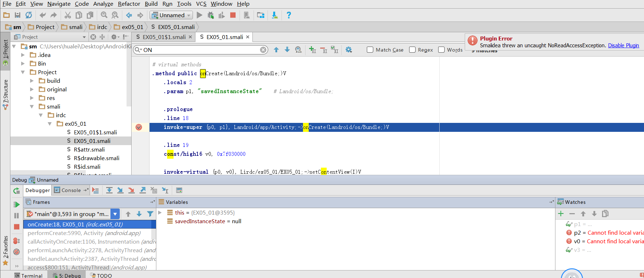Expand the .idea folder
This screenshot has width=644, height=278.
point(23,55)
